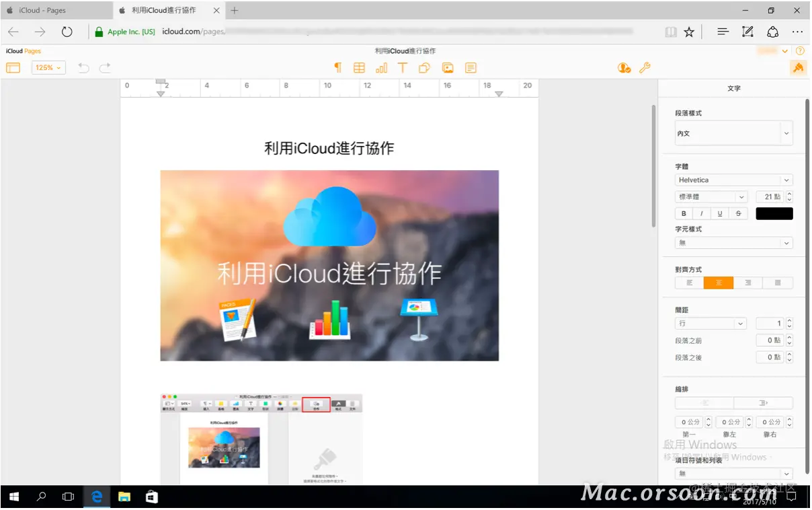The height and width of the screenshot is (510, 812).
Task: Open the wrench tools menu
Action: [645, 68]
